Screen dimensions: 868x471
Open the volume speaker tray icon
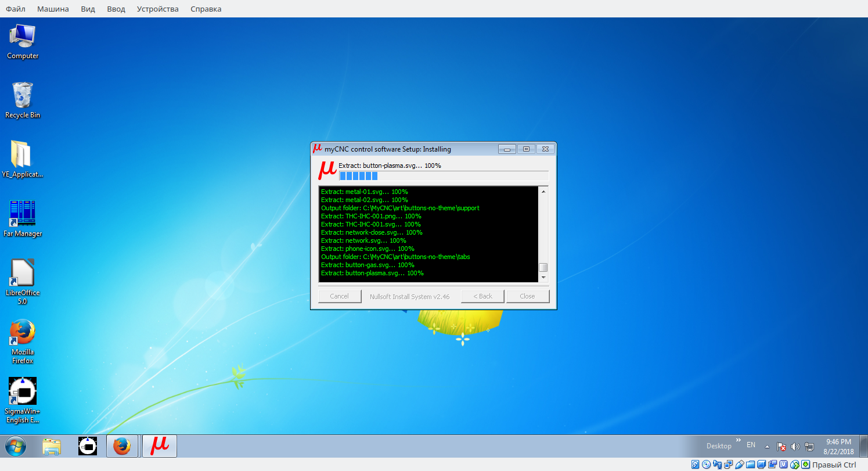point(795,447)
